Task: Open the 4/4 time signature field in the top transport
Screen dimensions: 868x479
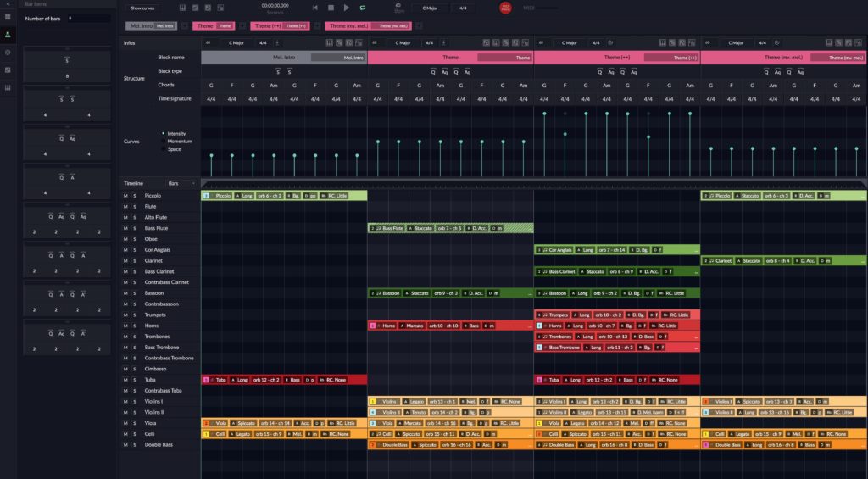Action: [x=463, y=8]
